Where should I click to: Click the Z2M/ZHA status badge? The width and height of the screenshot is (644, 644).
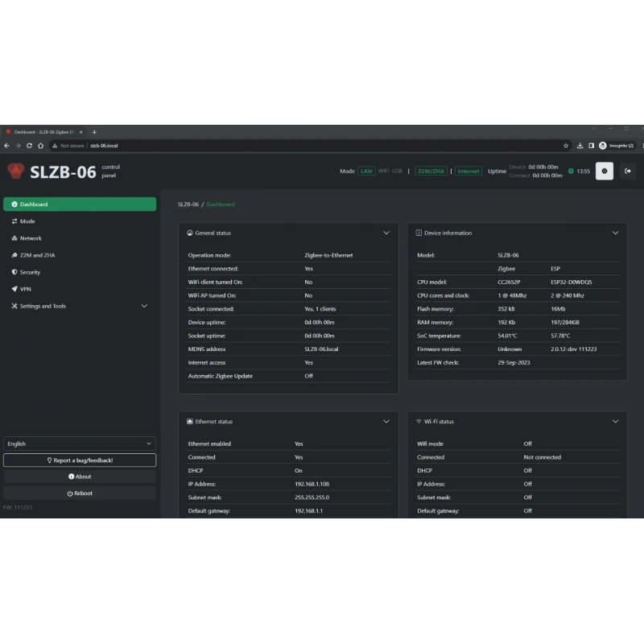[x=431, y=171]
